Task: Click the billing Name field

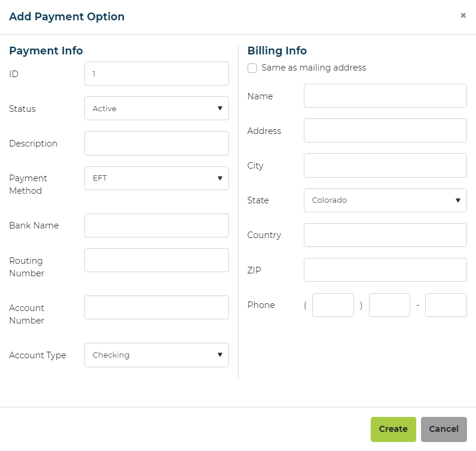Action: pyautogui.click(x=385, y=96)
